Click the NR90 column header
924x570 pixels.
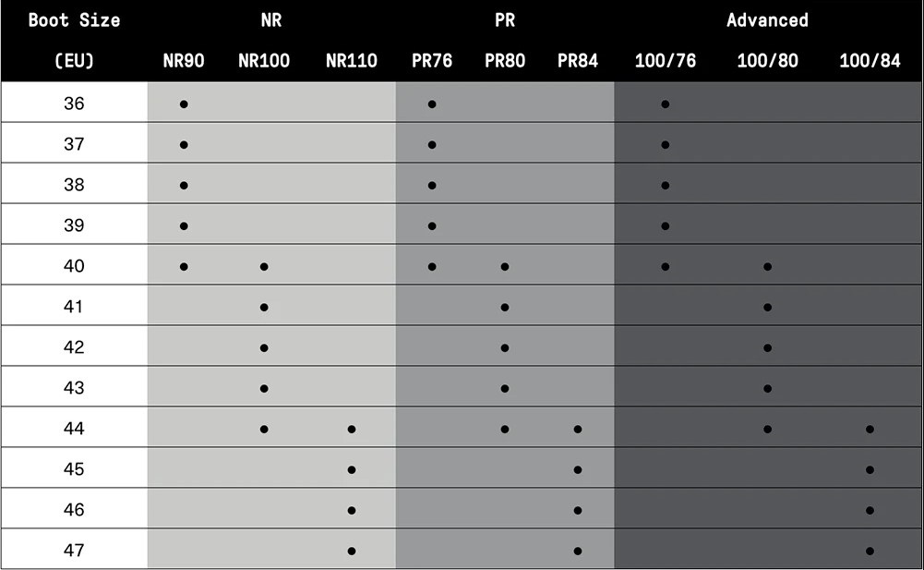pos(184,62)
